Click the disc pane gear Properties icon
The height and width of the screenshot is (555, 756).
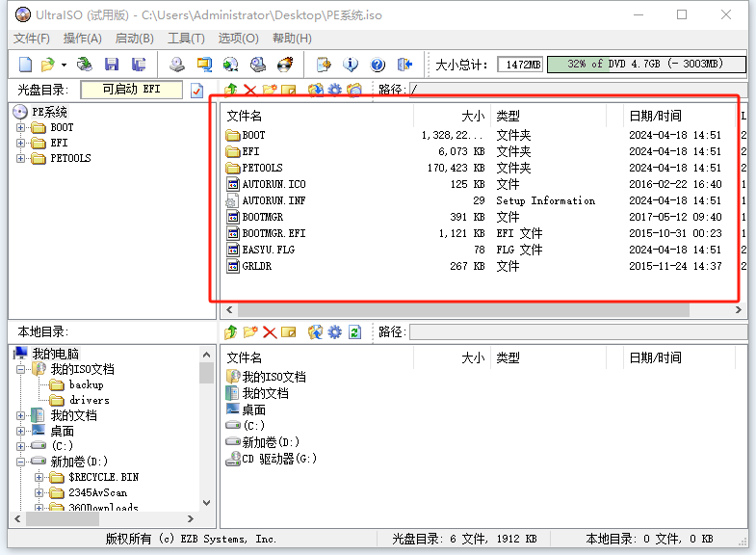(334, 90)
